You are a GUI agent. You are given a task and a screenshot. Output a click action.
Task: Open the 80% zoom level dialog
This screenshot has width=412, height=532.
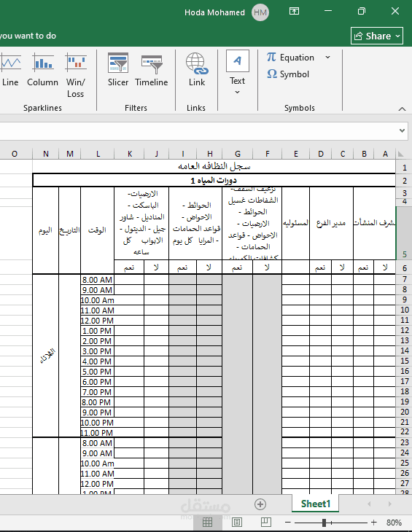pyautogui.click(x=394, y=523)
